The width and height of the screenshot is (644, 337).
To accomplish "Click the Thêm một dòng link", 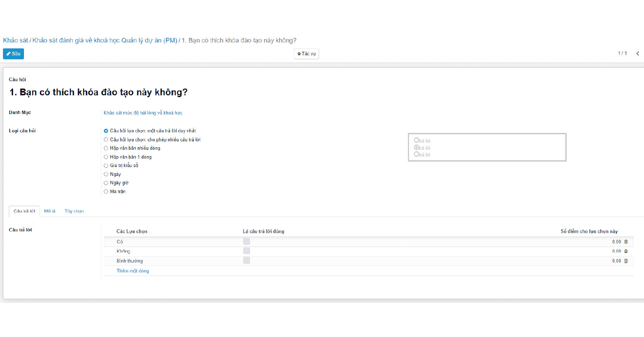I will click(133, 271).
